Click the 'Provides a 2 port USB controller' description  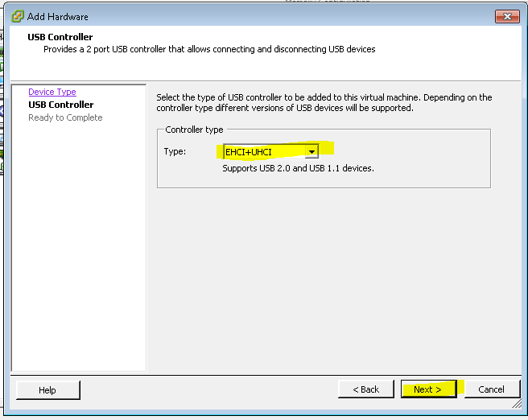(209, 49)
